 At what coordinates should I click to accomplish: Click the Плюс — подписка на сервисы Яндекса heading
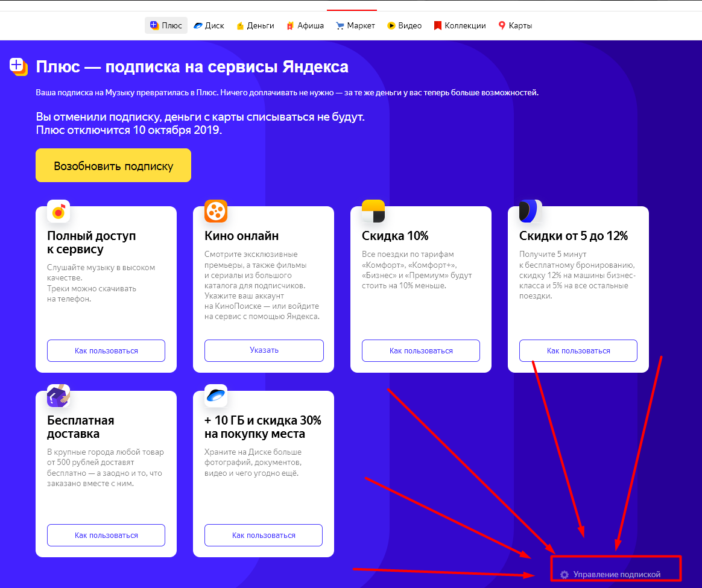coord(192,67)
